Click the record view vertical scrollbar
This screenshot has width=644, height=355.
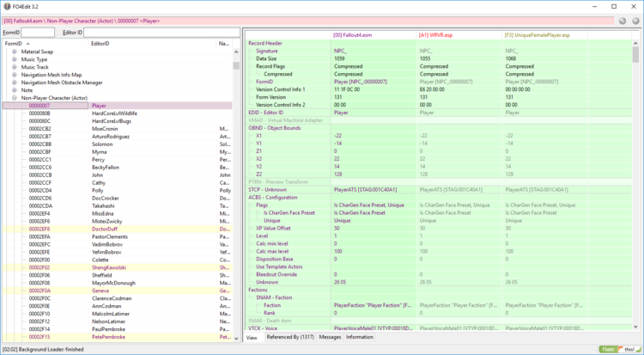635,185
